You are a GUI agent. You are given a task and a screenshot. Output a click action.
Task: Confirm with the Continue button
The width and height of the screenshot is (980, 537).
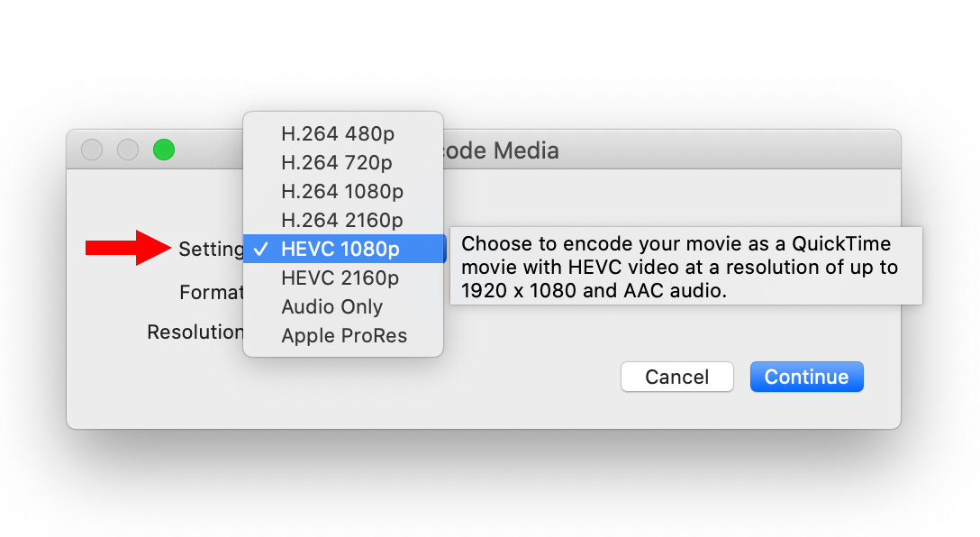click(807, 377)
